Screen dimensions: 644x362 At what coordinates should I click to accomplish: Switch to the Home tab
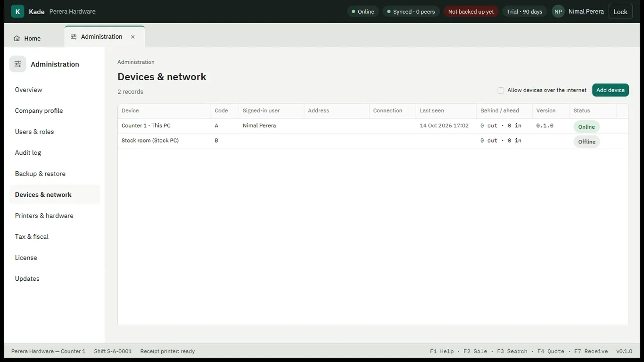click(x=27, y=38)
